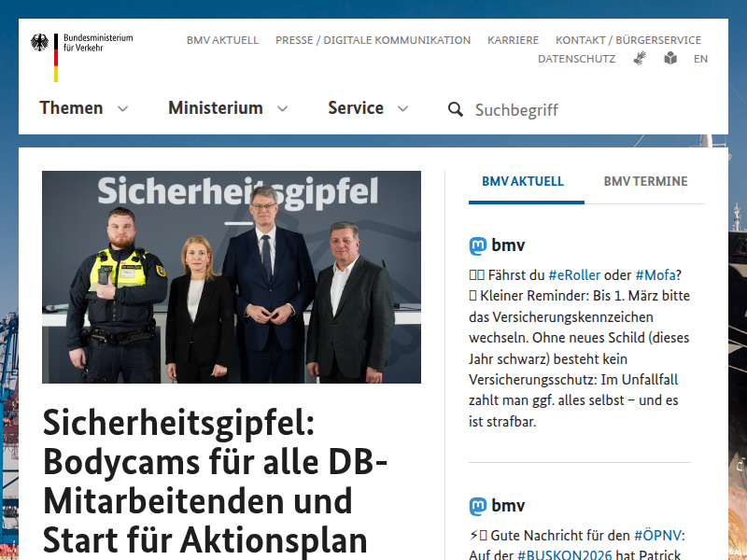
Task: Switch the site language to EN
Action: 700,59
